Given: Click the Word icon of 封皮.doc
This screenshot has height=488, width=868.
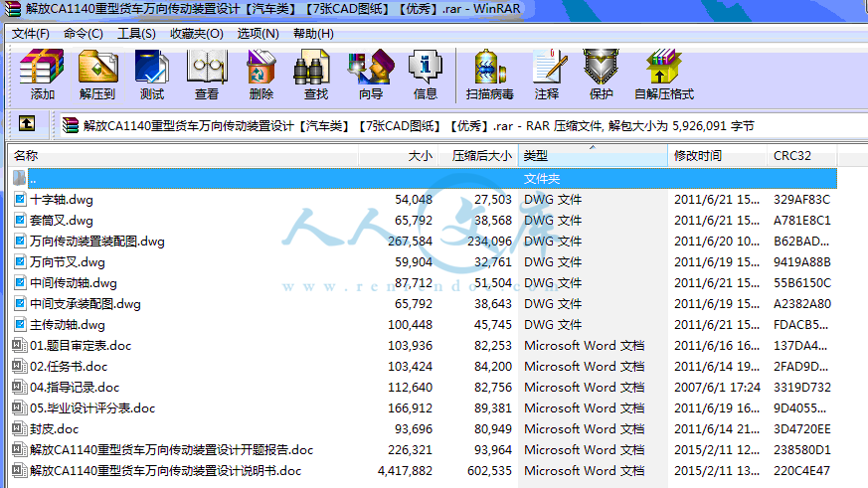Looking at the screenshot, I should 19,428.
